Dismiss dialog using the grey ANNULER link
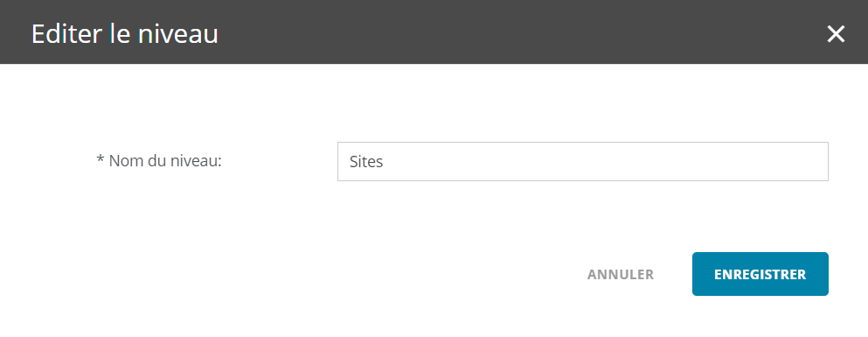This screenshot has height=337, width=868. [621, 274]
